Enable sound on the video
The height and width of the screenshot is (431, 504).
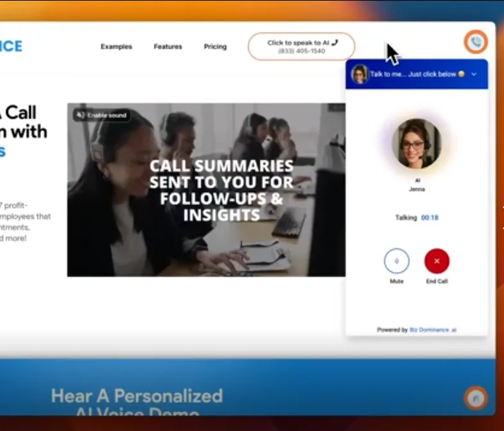pyautogui.click(x=101, y=115)
